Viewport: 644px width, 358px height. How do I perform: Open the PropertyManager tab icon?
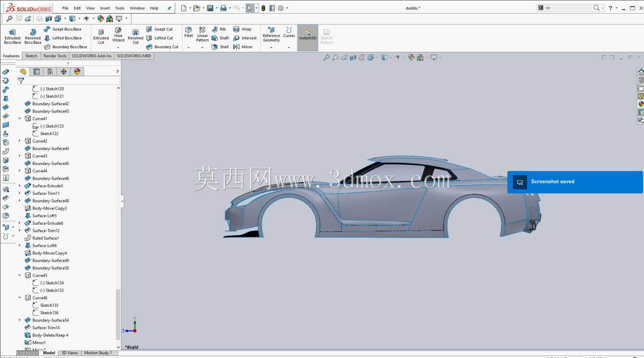coord(37,72)
